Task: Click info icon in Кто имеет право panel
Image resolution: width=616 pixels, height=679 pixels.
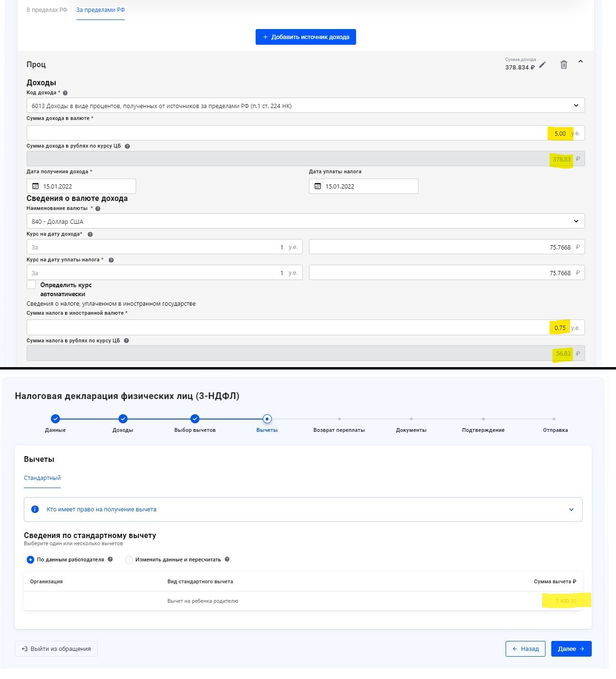Action: (35, 509)
